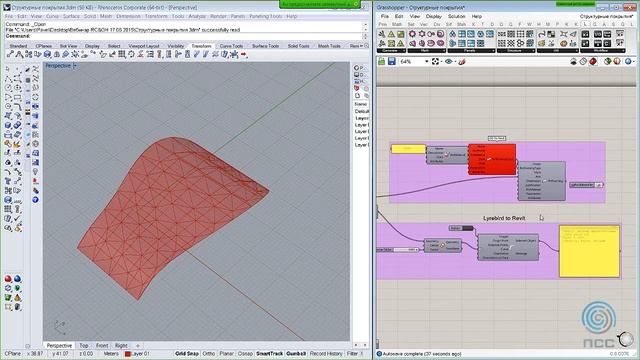Click the Layer 01 color swatch in status bar

point(127,353)
